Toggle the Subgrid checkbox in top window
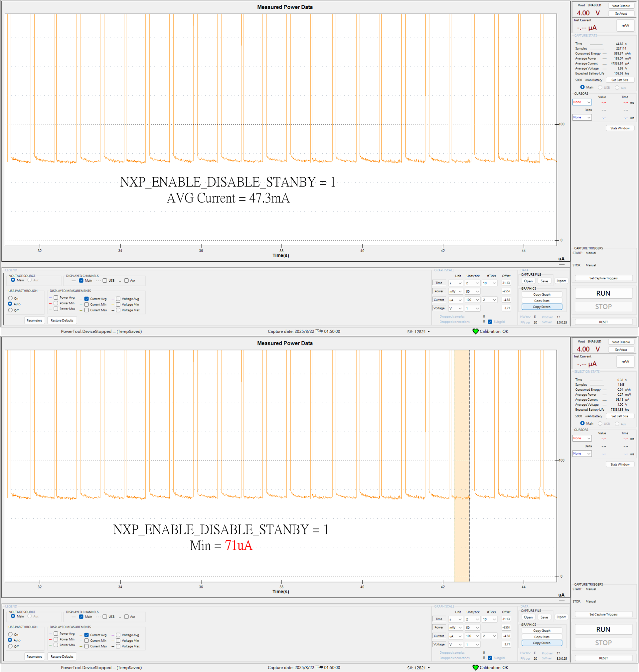 click(490, 322)
